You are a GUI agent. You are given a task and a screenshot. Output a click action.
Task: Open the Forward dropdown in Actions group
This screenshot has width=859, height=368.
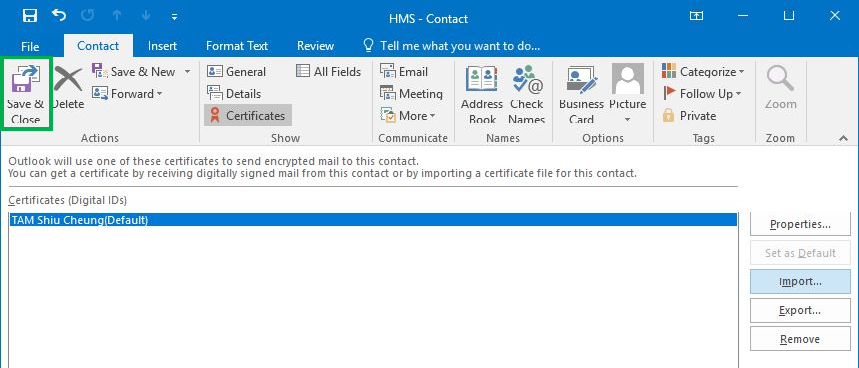pos(128,94)
